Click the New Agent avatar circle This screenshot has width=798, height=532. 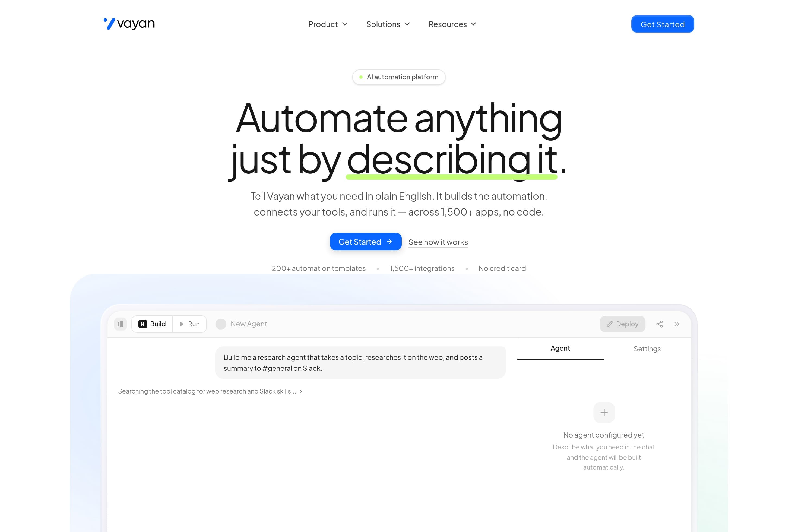tap(221, 324)
